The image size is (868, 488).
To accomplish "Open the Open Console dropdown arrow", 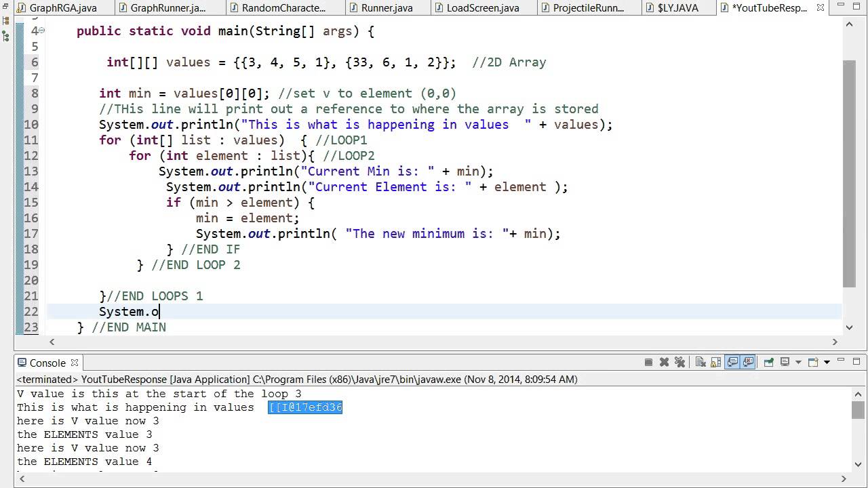I will pos(827,363).
